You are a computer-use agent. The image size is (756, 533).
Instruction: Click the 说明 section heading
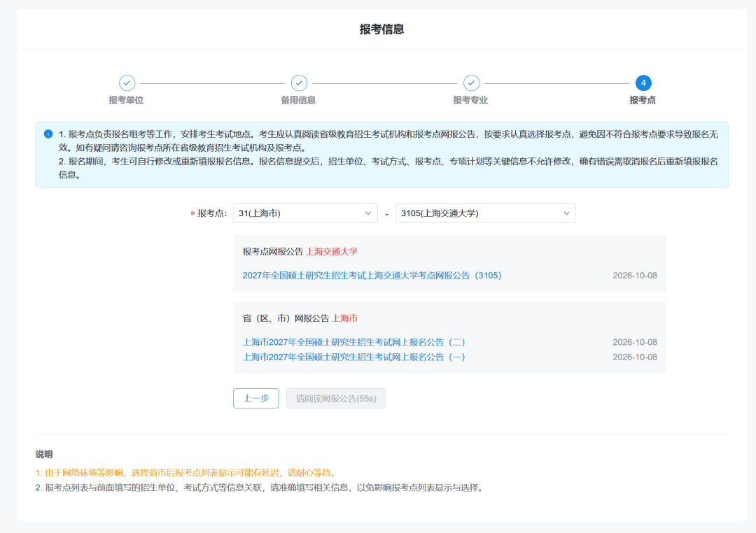(x=44, y=455)
